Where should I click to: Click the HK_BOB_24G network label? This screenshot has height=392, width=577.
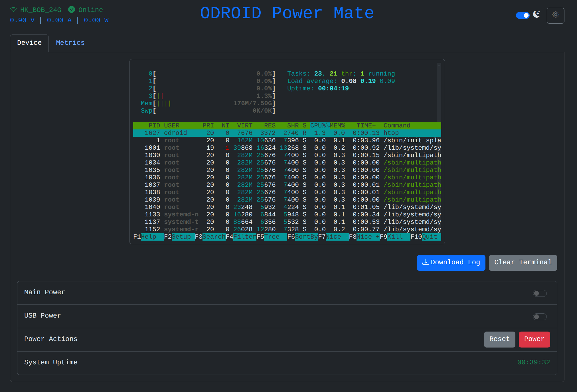coord(40,9)
